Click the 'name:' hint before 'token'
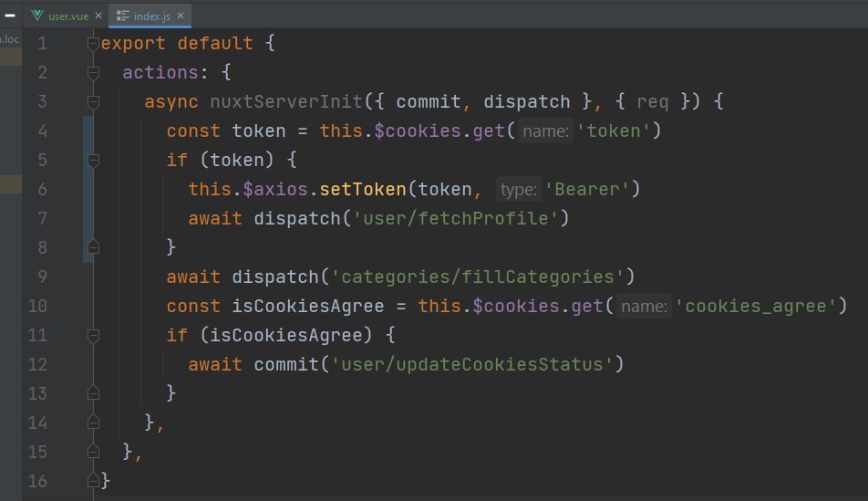Screen dimensions: 868x501 click(x=545, y=131)
